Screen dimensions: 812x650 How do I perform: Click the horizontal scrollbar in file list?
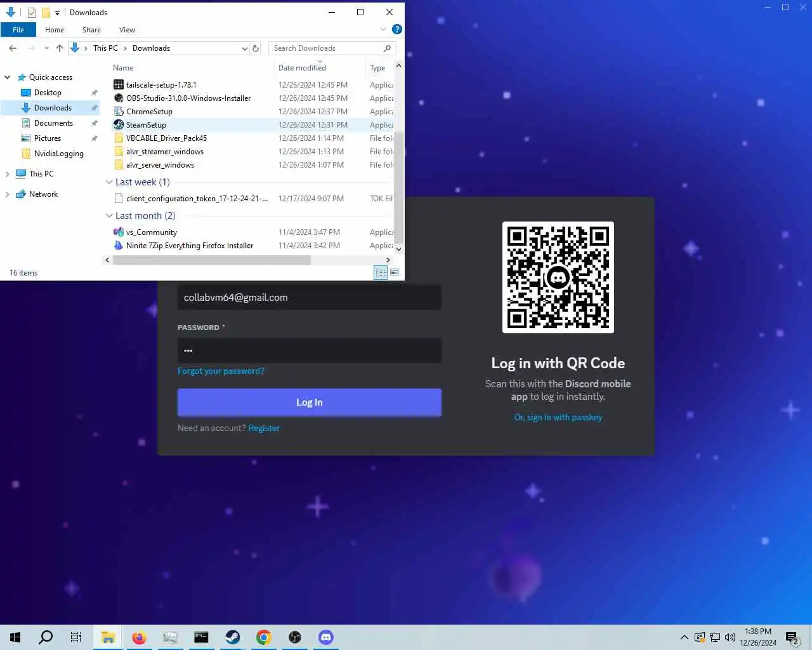[211, 260]
